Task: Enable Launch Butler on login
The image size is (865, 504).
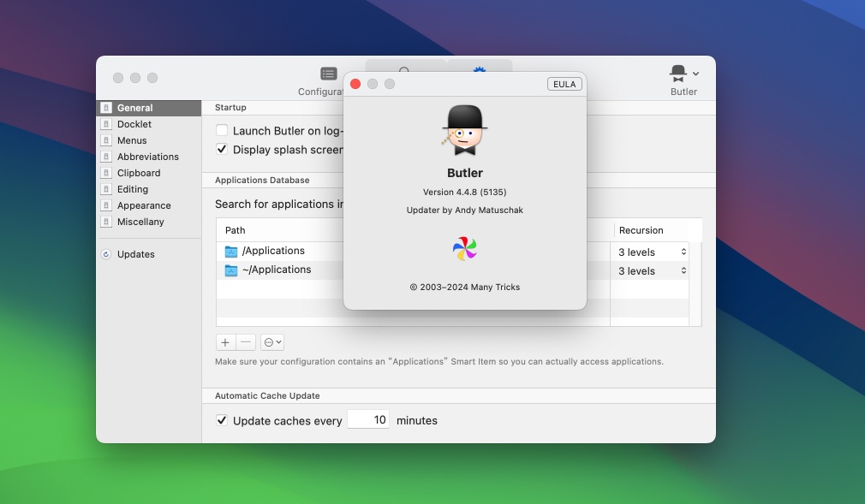Action: (x=222, y=130)
